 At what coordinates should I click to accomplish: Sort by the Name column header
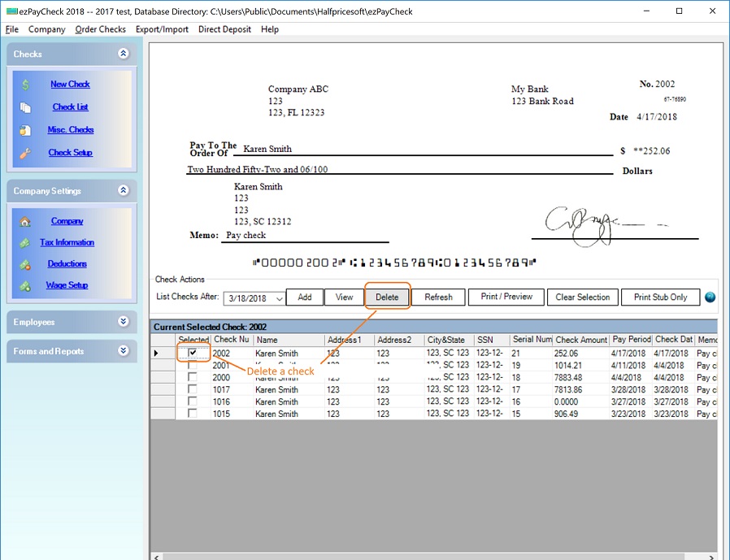(x=289, y=340)
